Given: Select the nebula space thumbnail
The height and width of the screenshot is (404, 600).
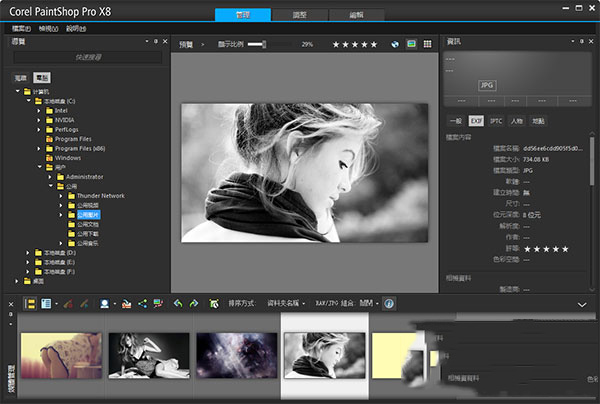Looking at the screenshot, I should 236,355.
